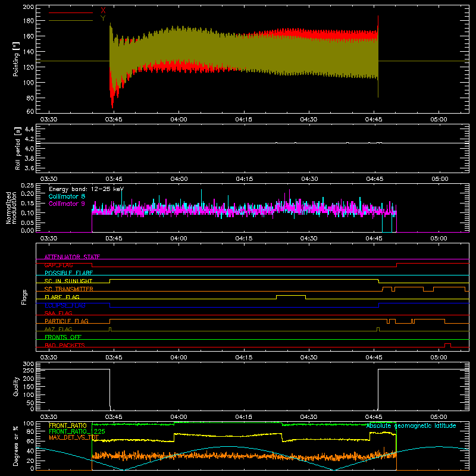Select the 'Collimator 9' legend label
The height and width of the screenshot is (476, 476).
[x=67, y=203]
